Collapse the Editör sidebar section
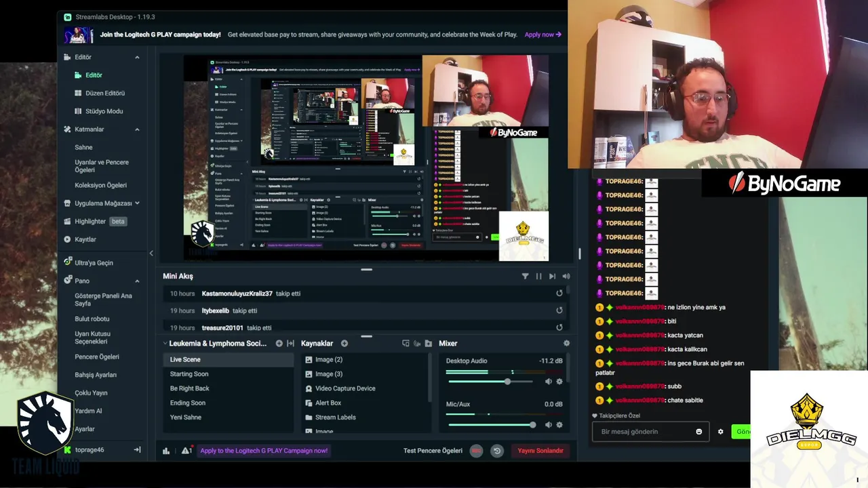The height and width of the screenshot is (488, 868). tap(137, 58)
